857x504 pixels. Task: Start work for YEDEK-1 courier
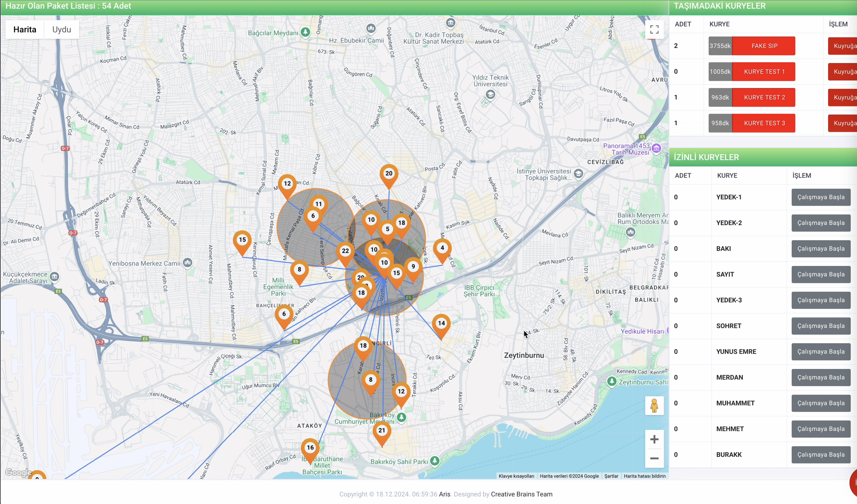pyautogui.click(x=821, y=197)
